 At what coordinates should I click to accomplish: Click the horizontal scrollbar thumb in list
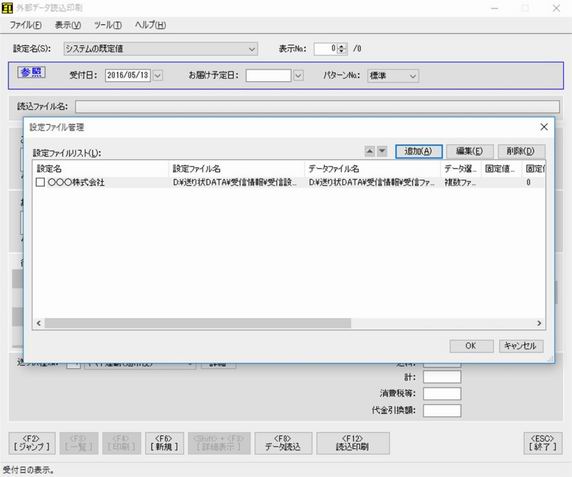click(x=198, y=323)
